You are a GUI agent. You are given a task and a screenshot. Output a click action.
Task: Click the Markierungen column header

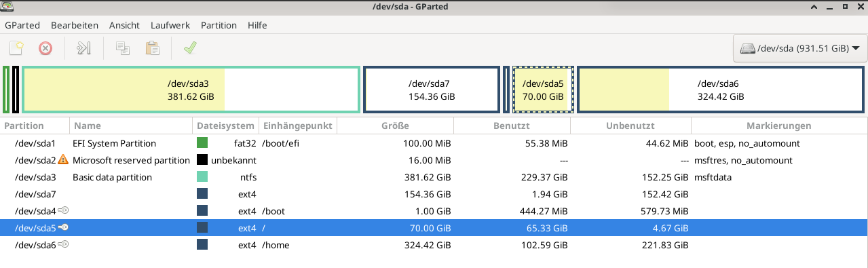coord(779,126)
